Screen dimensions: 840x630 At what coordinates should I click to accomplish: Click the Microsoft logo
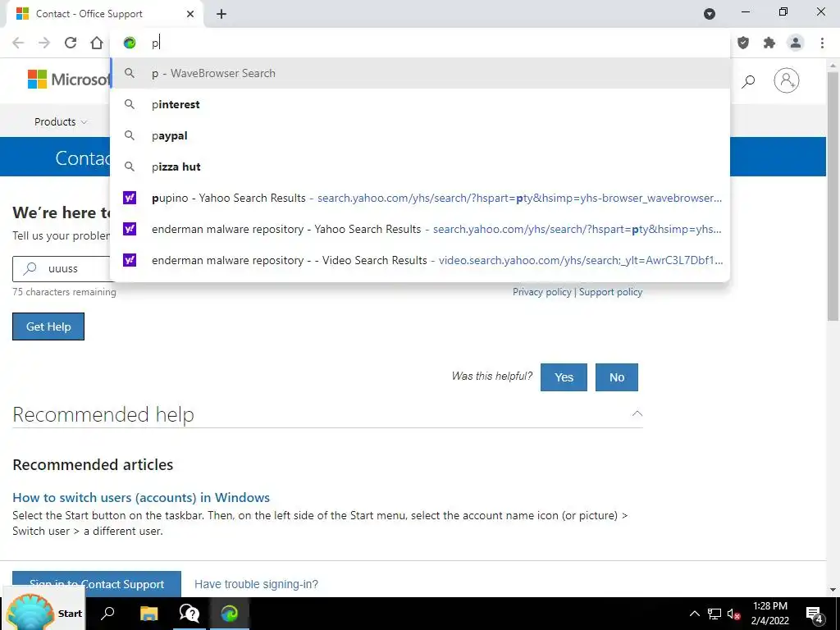coord(69,80)
